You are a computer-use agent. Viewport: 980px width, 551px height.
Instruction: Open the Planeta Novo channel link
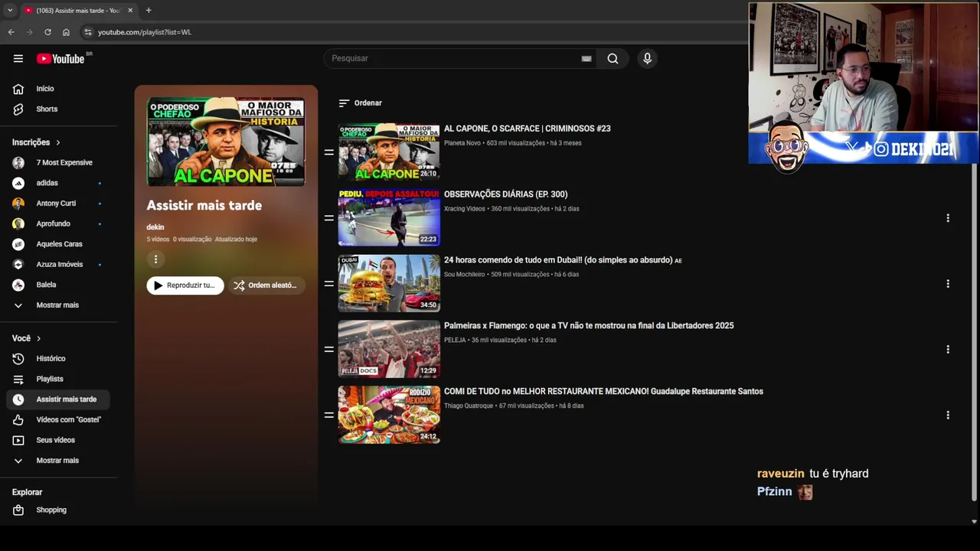462,143
